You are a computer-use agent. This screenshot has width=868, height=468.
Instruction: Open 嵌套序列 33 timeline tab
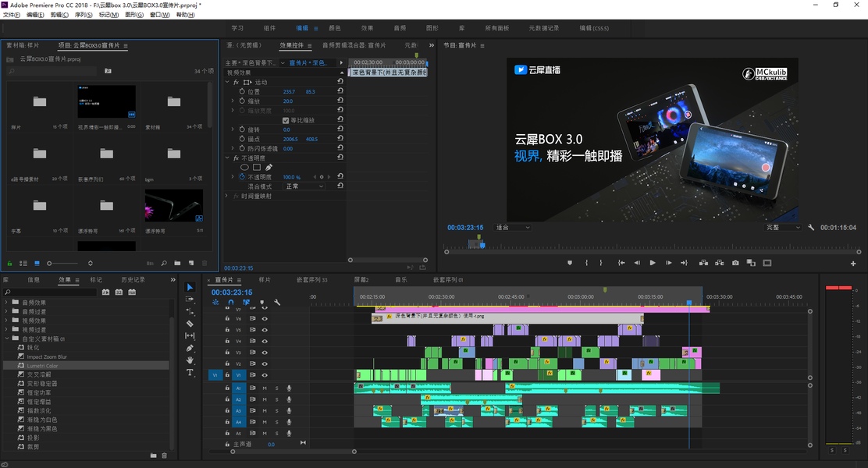pyautogui.click(x=311, y=280)
